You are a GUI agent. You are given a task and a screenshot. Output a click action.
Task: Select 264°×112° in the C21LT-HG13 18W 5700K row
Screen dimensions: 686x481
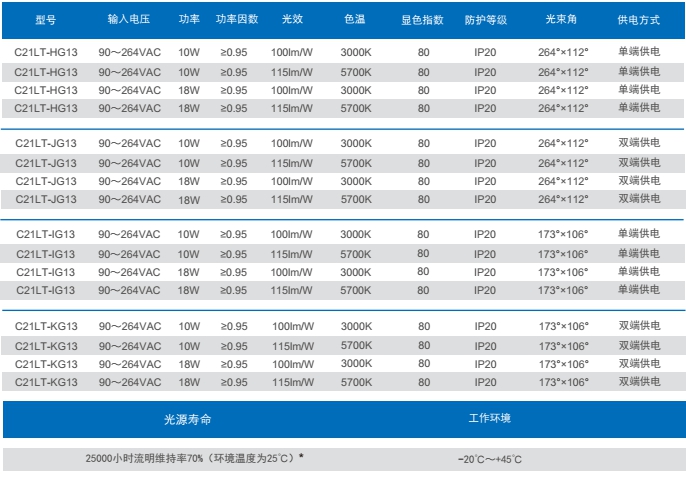[x=563, y=108]
